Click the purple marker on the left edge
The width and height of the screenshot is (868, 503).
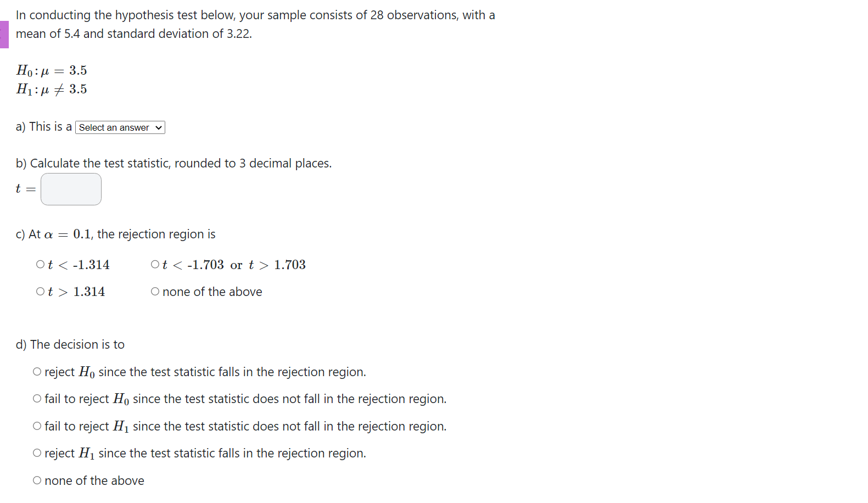pos(3,33)
